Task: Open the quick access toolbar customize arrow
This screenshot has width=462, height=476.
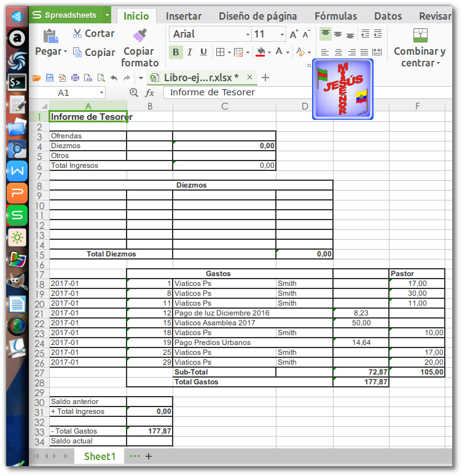Action: pyautogui.click(x=141, y=78)
